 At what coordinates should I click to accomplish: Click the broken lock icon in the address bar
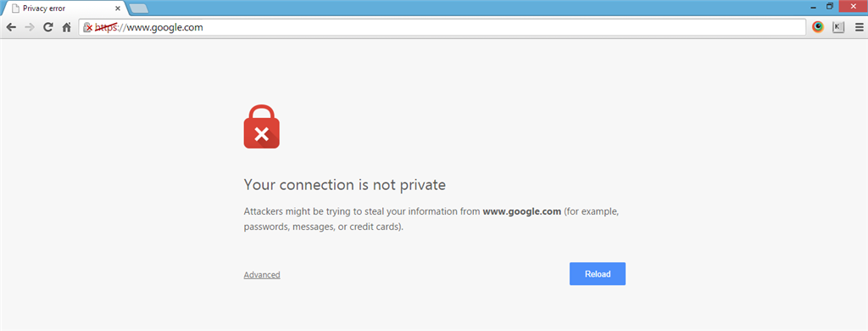pyautogui.click(x=87, y=27)
